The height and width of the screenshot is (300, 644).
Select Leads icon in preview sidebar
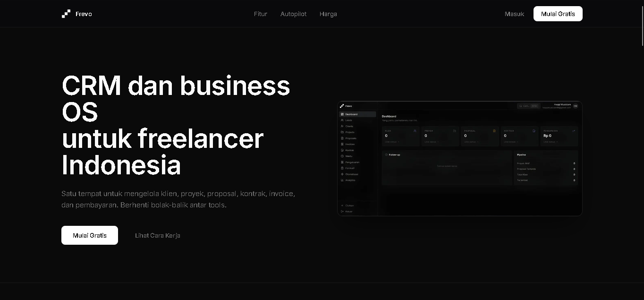click(x=342, y=120)
